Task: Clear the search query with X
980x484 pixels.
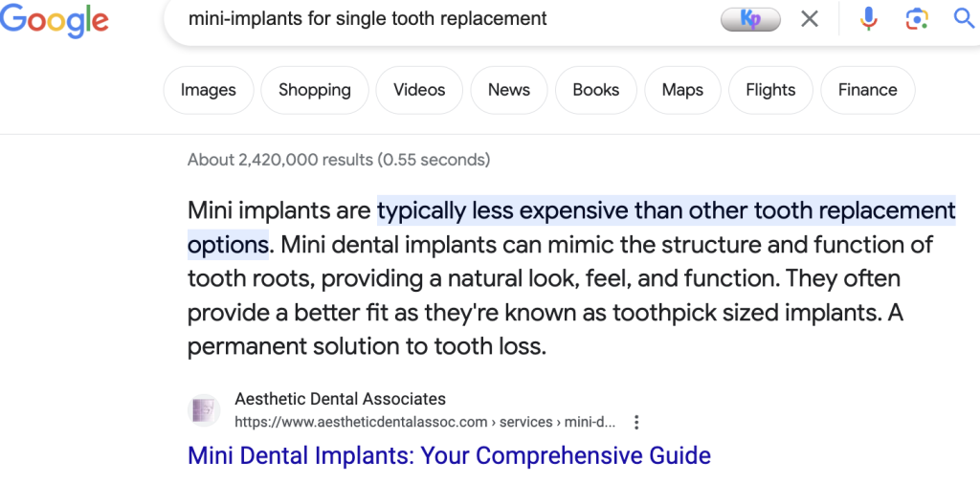Action: (810, 19)
